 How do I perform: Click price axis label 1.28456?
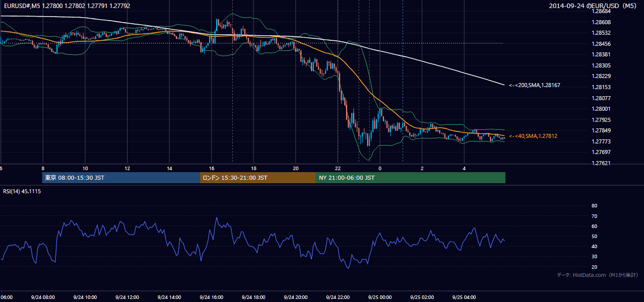click(x=601, y=44)
